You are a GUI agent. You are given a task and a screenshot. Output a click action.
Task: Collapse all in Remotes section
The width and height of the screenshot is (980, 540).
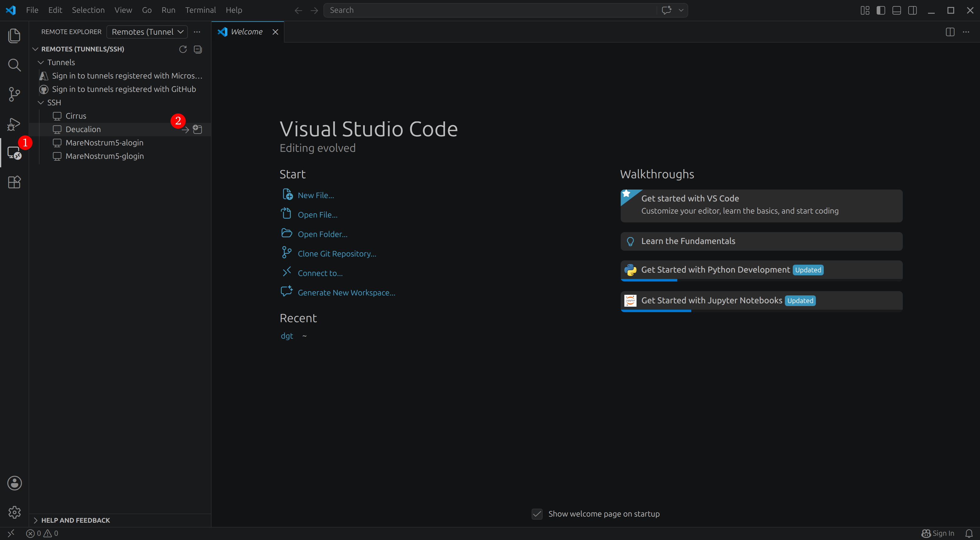[x=198, y=49]
